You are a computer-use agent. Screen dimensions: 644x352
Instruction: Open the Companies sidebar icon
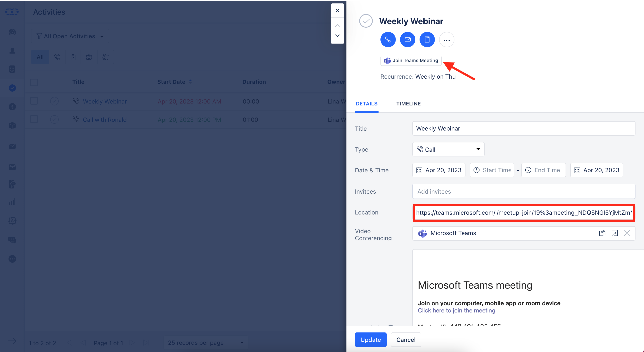[x=12, y=69]
